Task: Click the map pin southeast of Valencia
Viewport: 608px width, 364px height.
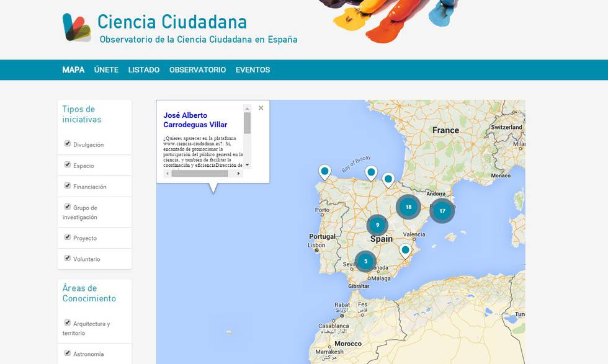Action: 405,250
